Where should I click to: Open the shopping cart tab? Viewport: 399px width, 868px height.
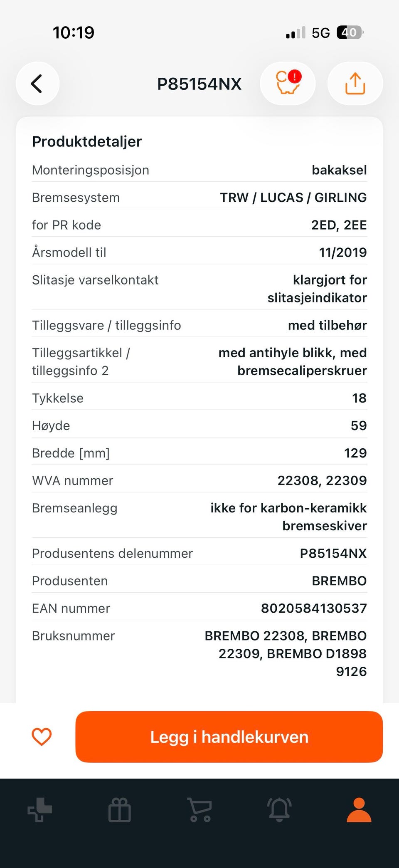(200, 809)
